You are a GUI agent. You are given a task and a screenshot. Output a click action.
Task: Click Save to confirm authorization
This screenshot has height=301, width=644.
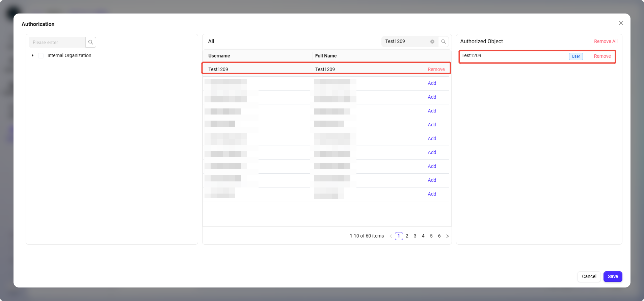point(613,276)
